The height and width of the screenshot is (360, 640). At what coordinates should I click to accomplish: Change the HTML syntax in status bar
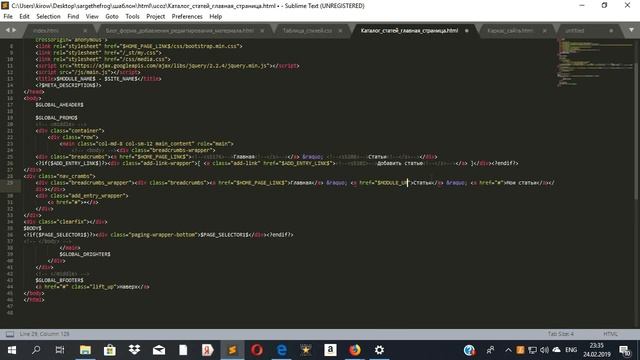coord(610,334)
